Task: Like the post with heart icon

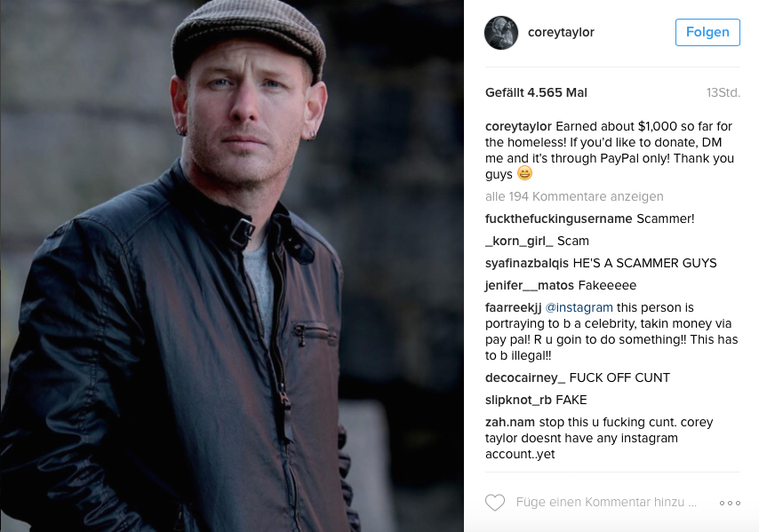Action: (x=495, y=503)
